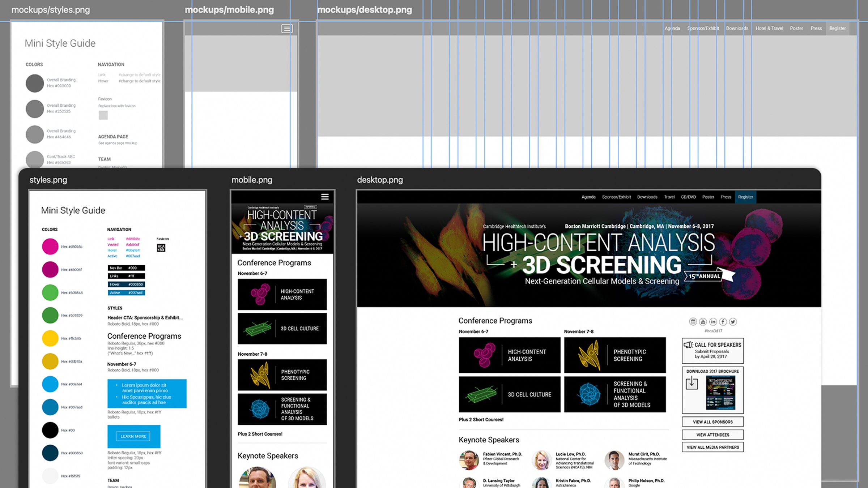Click Fabien Vincent's speaker photo on desktop.png
The image size is (868, 488).
[x=469, y=460]
